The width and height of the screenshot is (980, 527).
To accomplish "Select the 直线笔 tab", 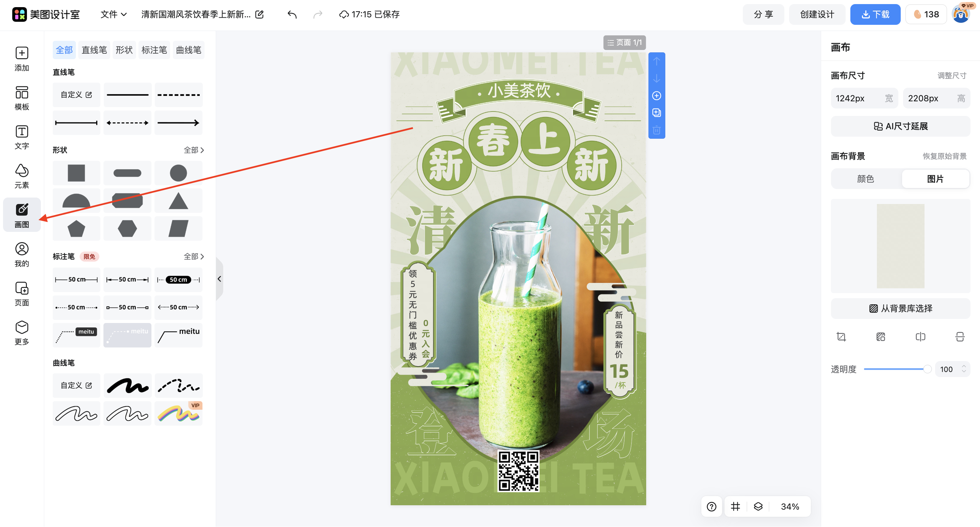I will [x=94, y=50].
